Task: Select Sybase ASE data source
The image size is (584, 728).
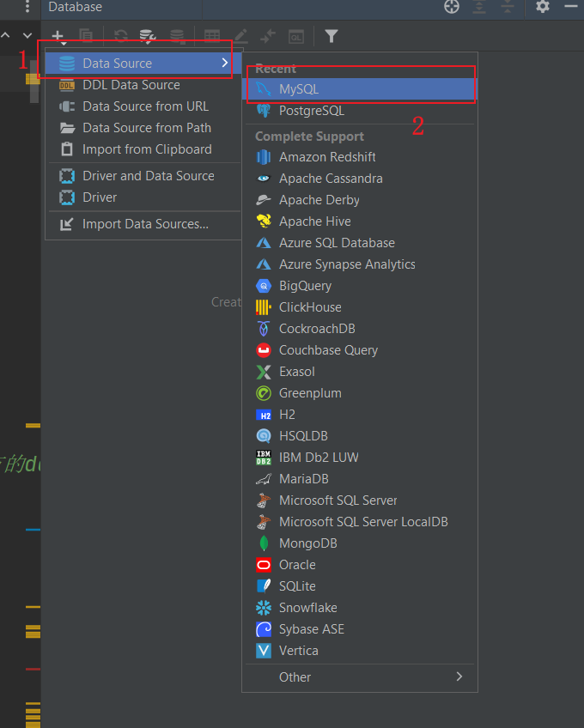Action: pos(360,629)
